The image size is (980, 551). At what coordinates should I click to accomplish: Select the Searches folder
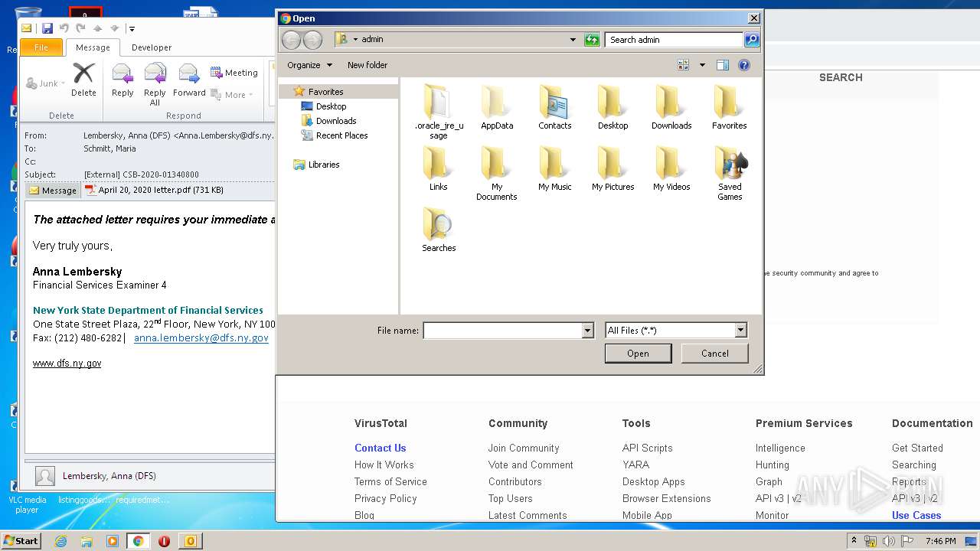439,230
